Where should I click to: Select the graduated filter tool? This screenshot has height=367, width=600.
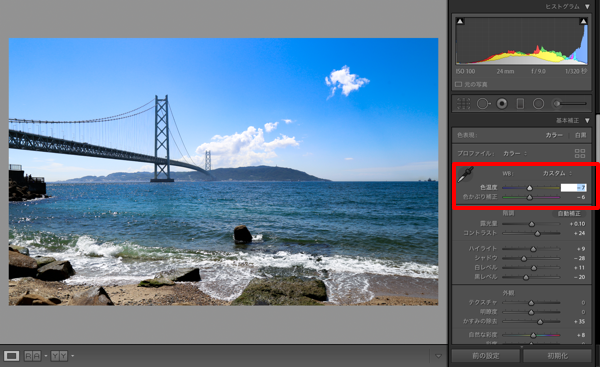click(x=520, y=103)
